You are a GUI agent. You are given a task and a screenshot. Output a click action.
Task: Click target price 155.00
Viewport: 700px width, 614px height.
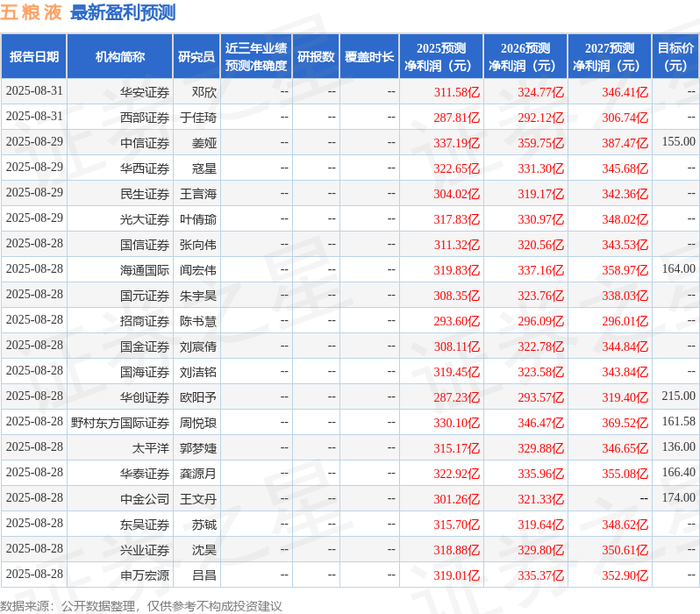coord(679,141)
